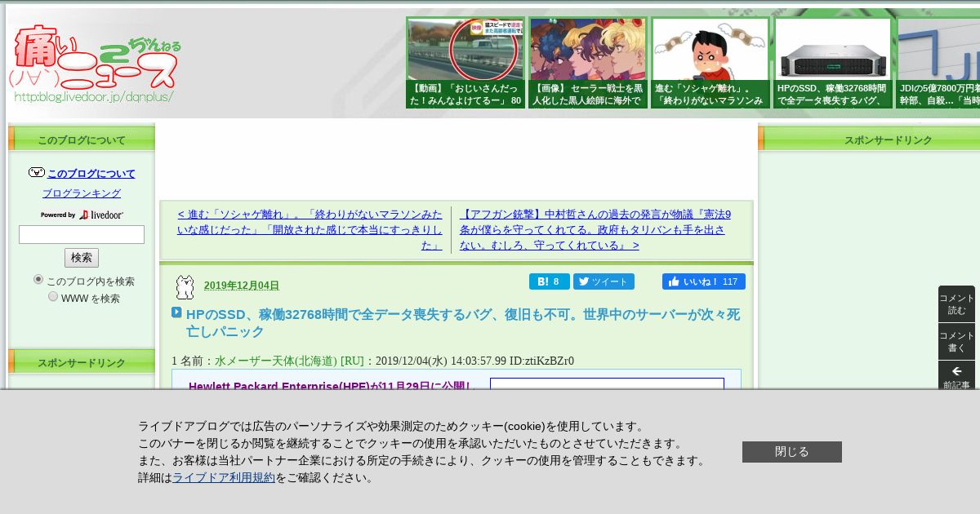Click the Powered by livedoor logo

click(82, 215)
